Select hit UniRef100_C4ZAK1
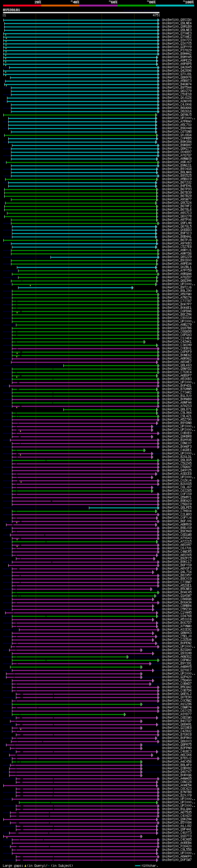Viewport: 197px width, 868px height. coord(177,342)
